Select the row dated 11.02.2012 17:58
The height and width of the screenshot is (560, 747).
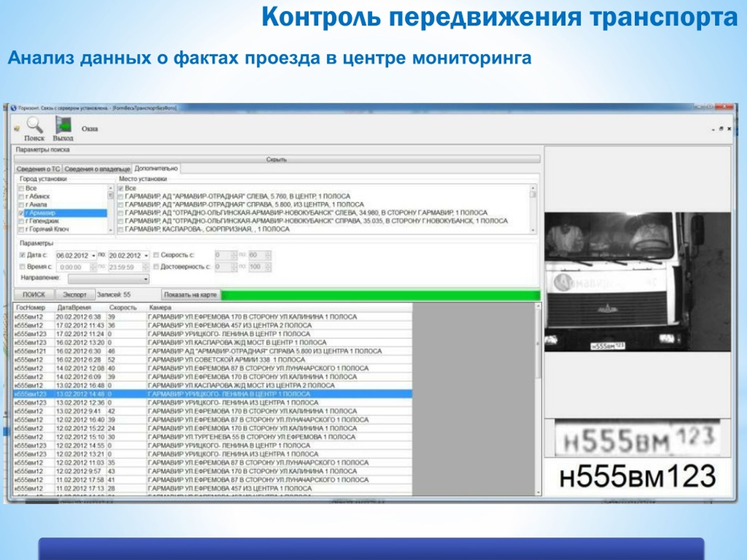tap(213, 480)
